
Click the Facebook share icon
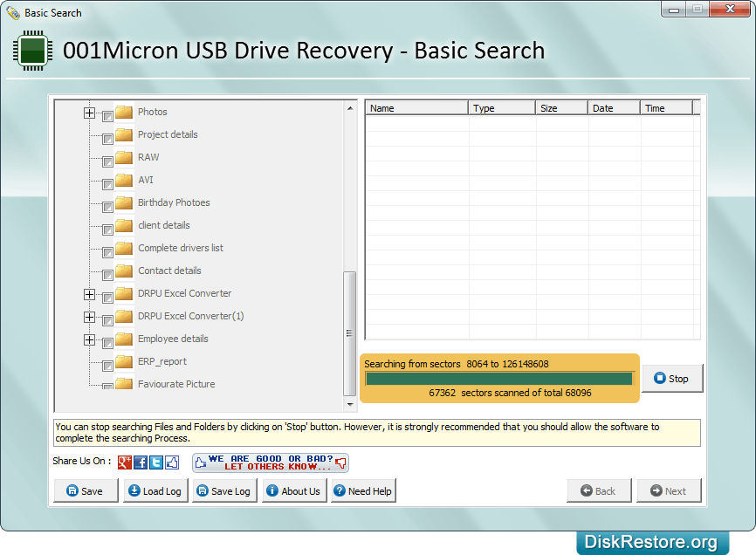(x=141, y=462)
